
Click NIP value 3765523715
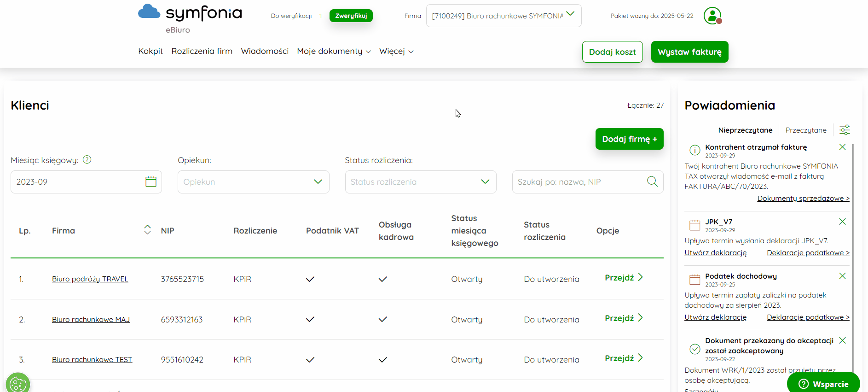pos(182,279)
